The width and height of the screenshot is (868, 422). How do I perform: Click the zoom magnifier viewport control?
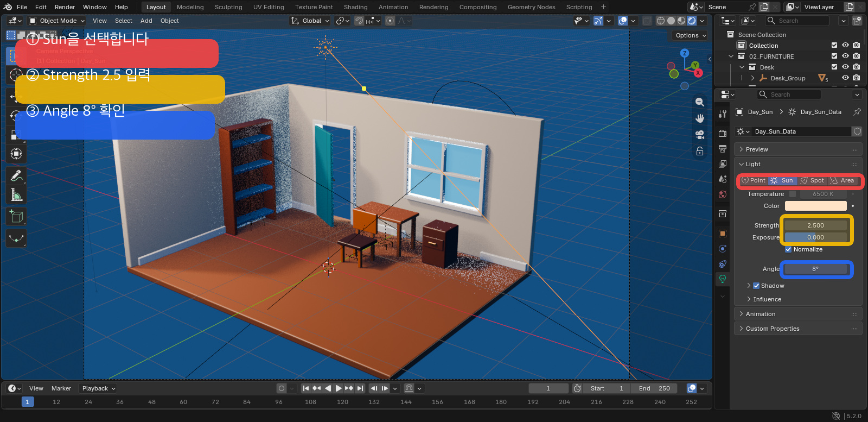pos(700,102)
